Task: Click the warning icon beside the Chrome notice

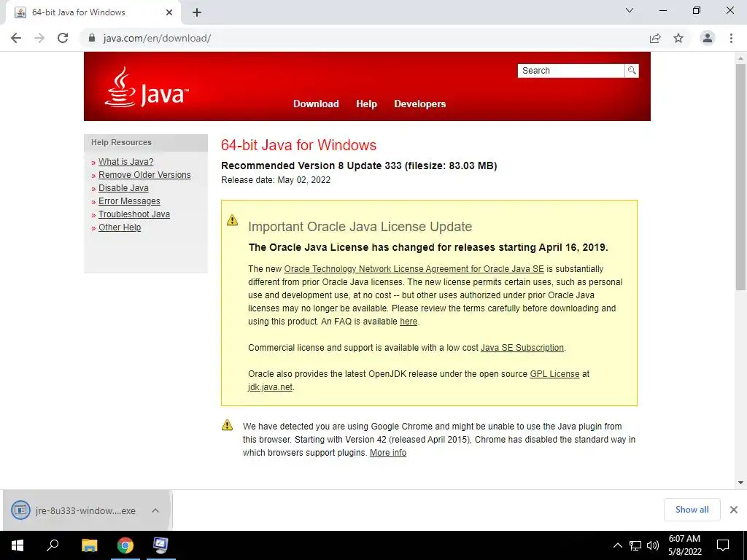Action: 228,425
